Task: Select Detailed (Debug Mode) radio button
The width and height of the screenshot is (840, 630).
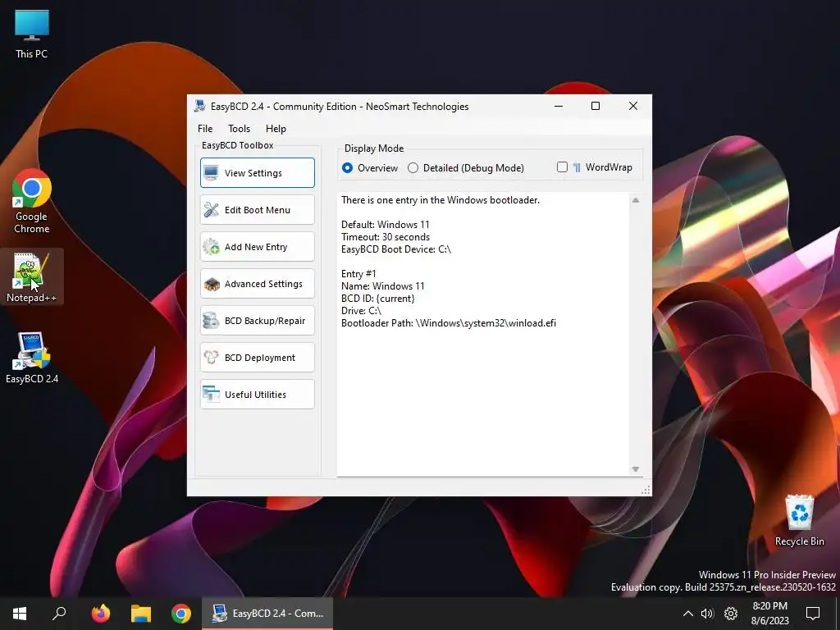Action: click(x=466, y=167)
